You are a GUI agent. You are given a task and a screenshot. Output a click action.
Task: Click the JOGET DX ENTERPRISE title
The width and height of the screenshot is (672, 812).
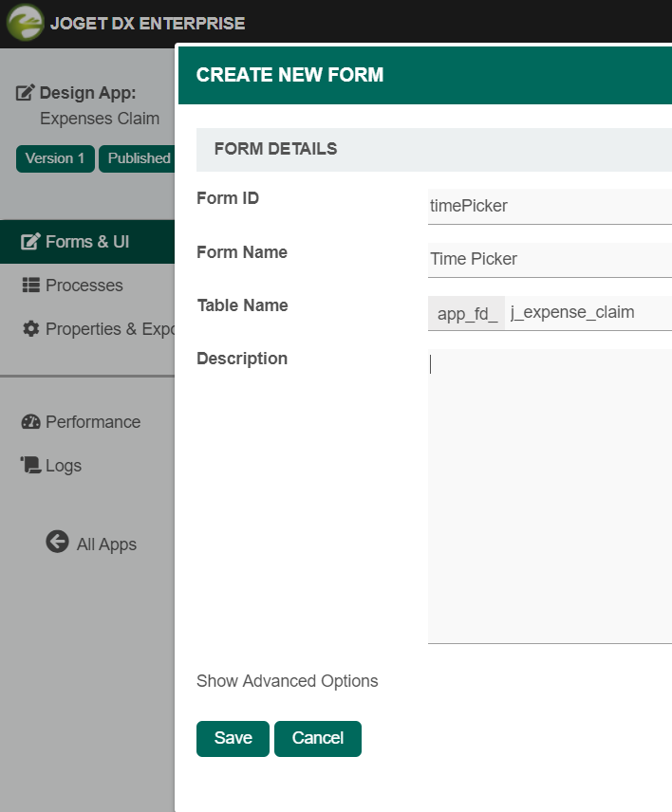(x=148, y=24)
